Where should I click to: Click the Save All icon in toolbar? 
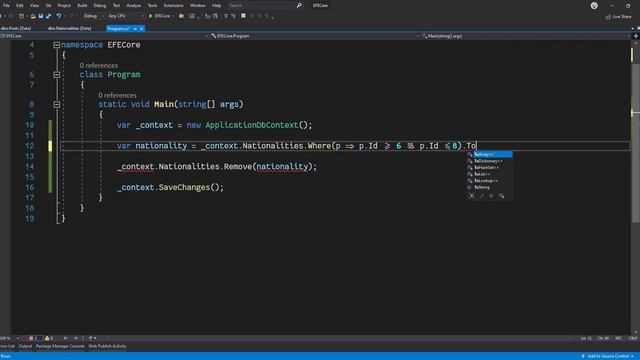pos(49,16)
